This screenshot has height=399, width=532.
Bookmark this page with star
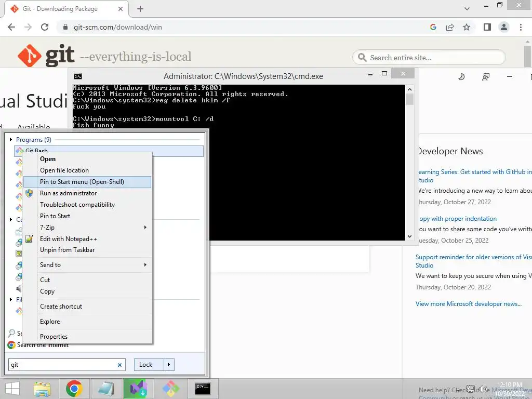(x=467, y=27)
